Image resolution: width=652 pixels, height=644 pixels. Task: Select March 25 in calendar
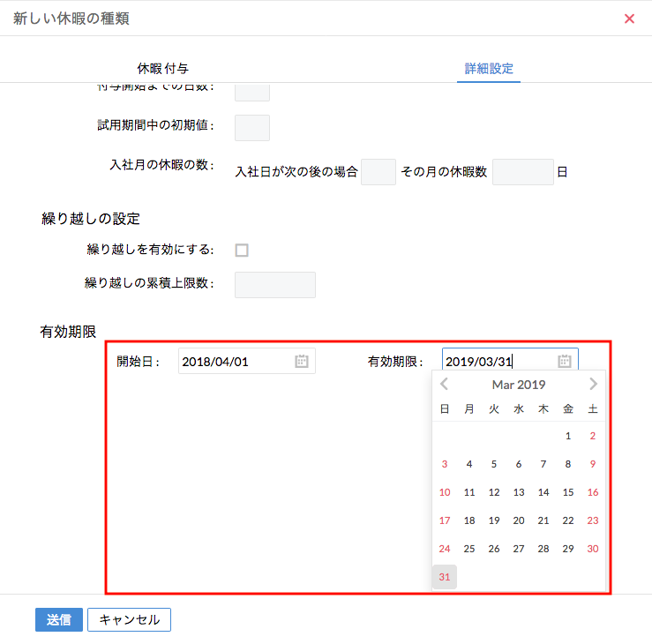tap(469, 549)
